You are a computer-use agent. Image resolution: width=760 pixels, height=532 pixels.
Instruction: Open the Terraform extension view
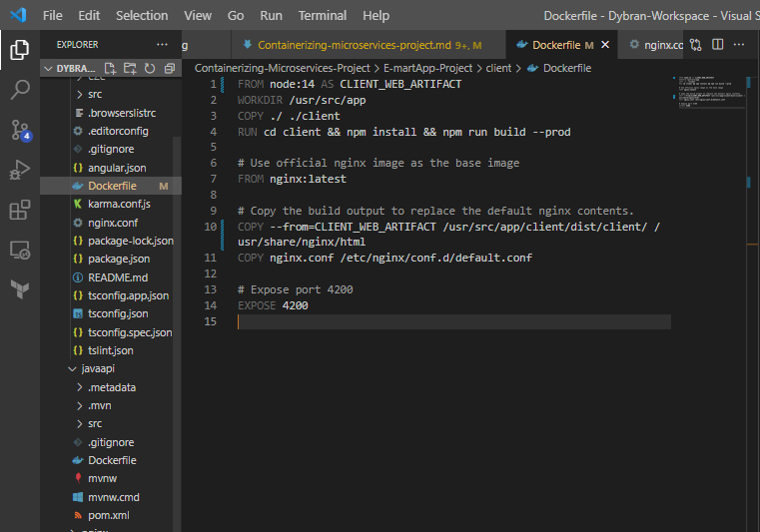(19, 289)
